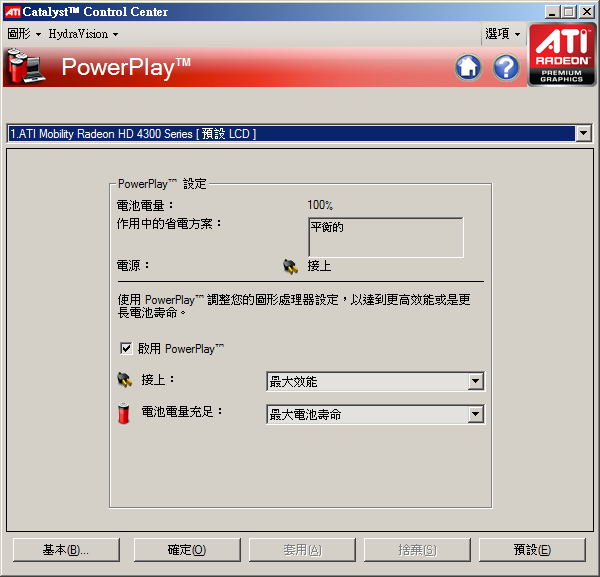Open Help via question mark icon
Image resolution: width=600 pixels, height=577 pixels.
pos(506,67)
